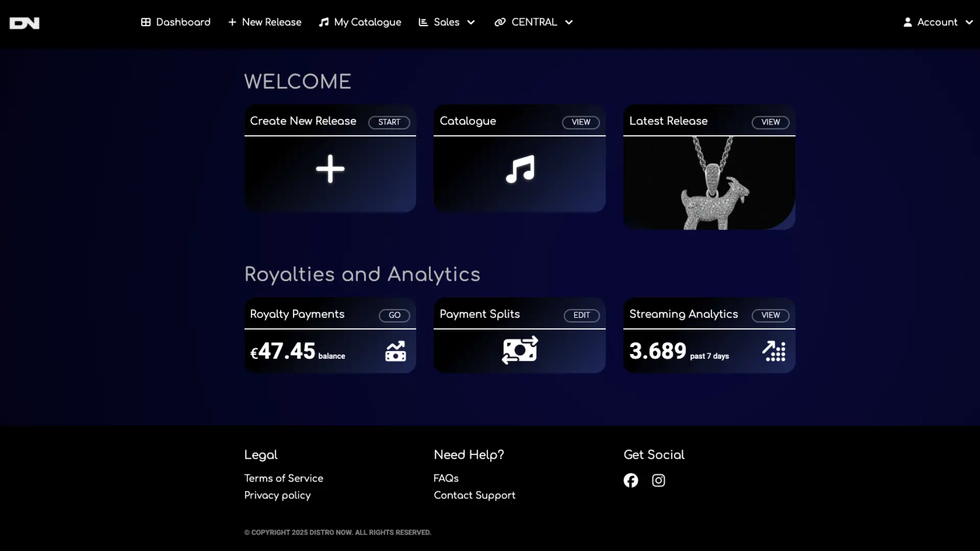Viewport: 980px width, 551px height.
Task: Click the Dashboard grid icon
Action: coord(146,22)
